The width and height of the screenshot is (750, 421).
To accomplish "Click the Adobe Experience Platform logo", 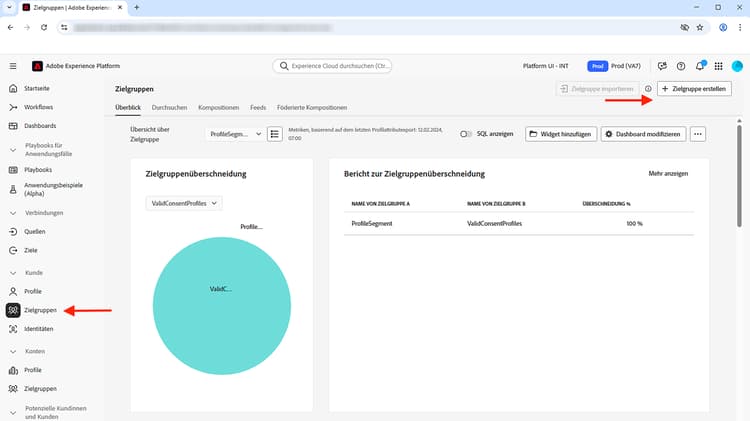I will tap(37, 66).
